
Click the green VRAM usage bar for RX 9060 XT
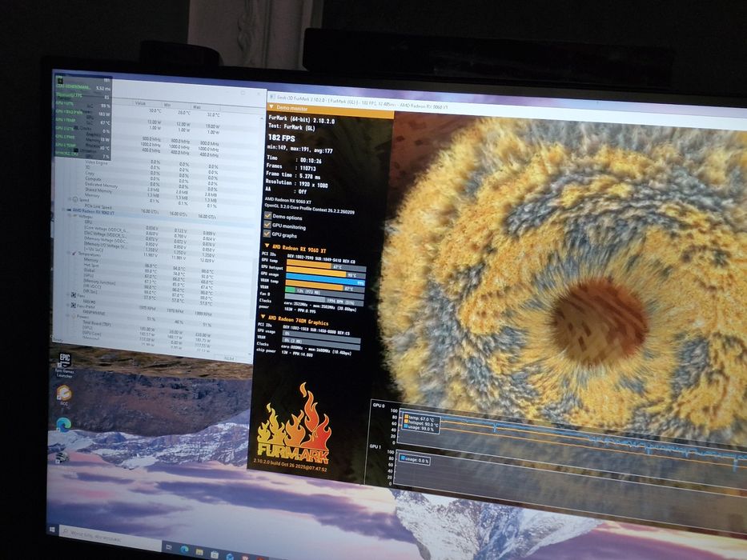click(x=289, y=290)
